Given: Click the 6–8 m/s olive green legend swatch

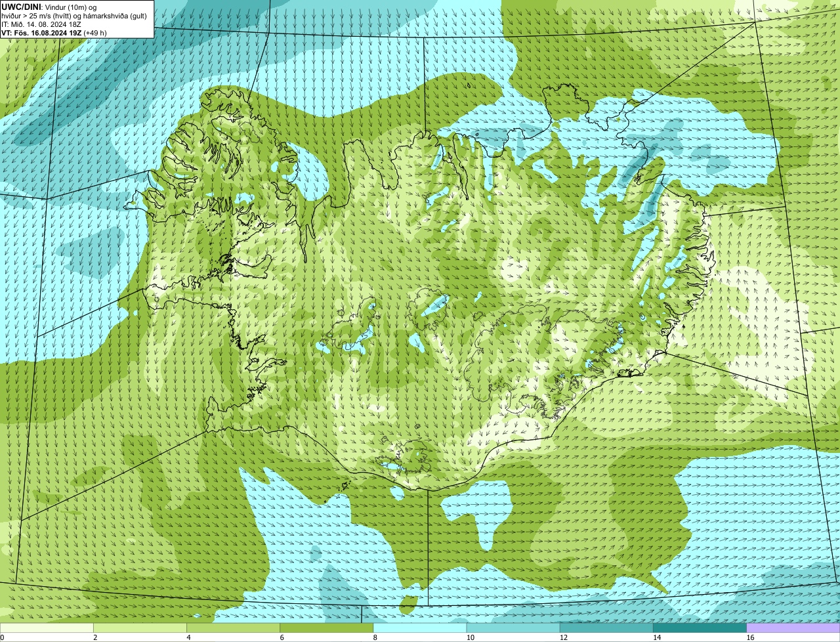Looking at the screenshot, I should (x=327, y=628).
